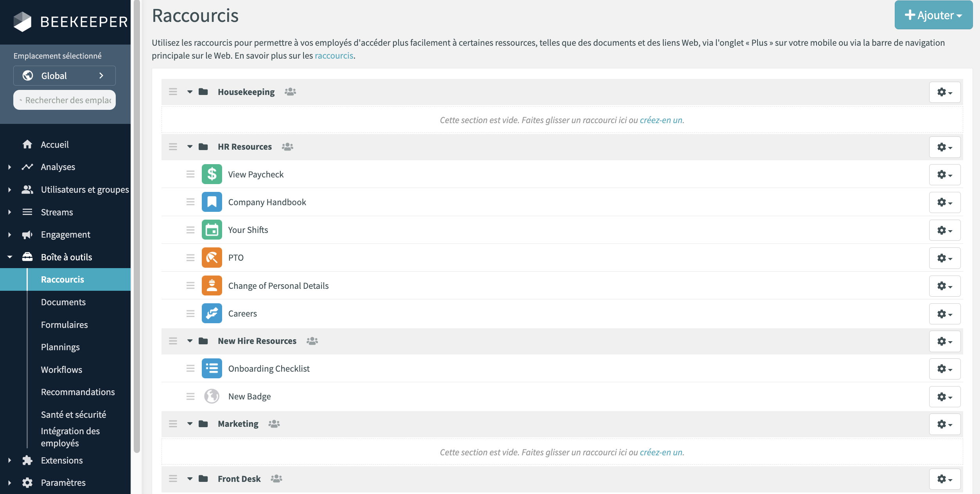Open Intégration des employés menu item
The height and width of the screenshot is (494, 980).
[70, 437]
